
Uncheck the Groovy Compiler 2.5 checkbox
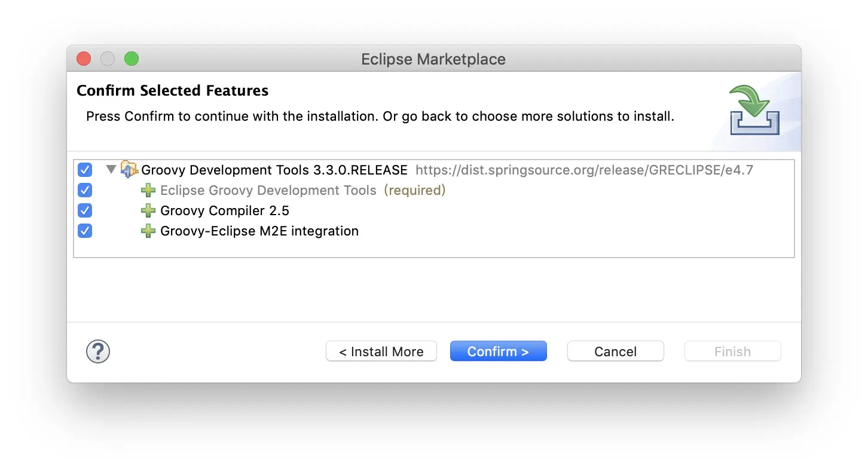[85, 211]
